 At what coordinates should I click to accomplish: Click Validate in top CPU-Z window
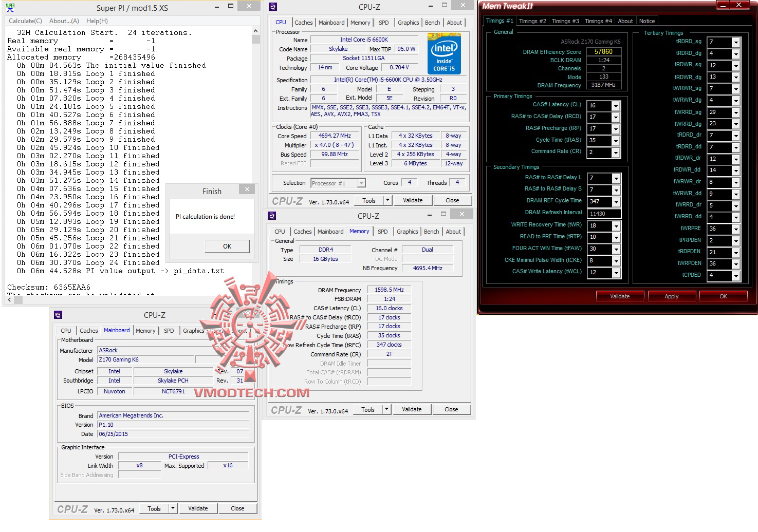413,201
